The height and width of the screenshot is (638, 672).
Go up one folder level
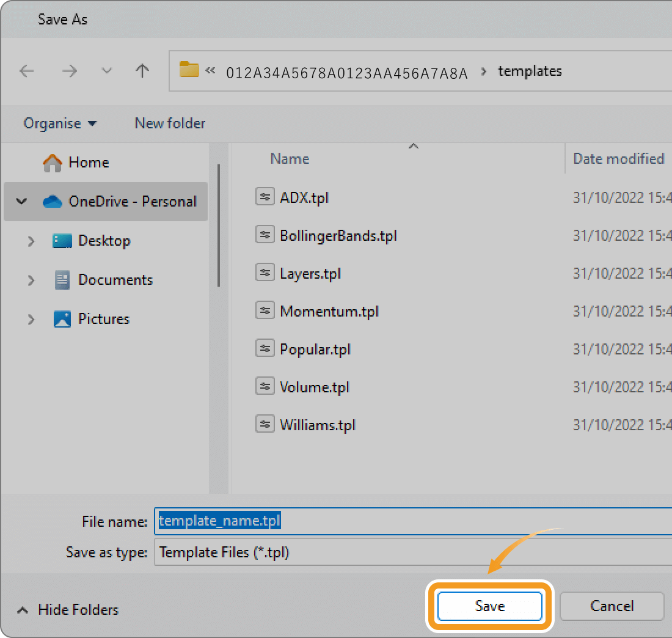pyautogui.click(x=142, y=71)
